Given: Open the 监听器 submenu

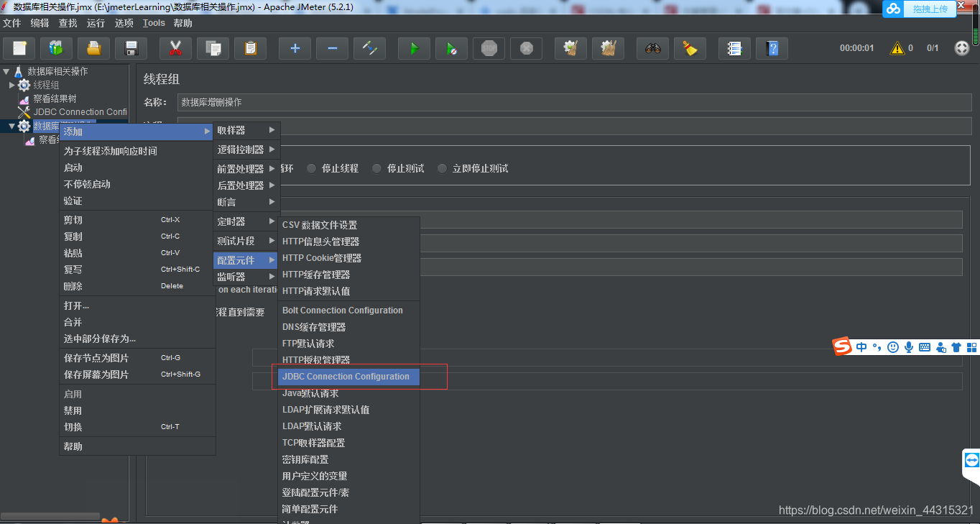Looking at the screenshot, I should click(x=246, y=277).
